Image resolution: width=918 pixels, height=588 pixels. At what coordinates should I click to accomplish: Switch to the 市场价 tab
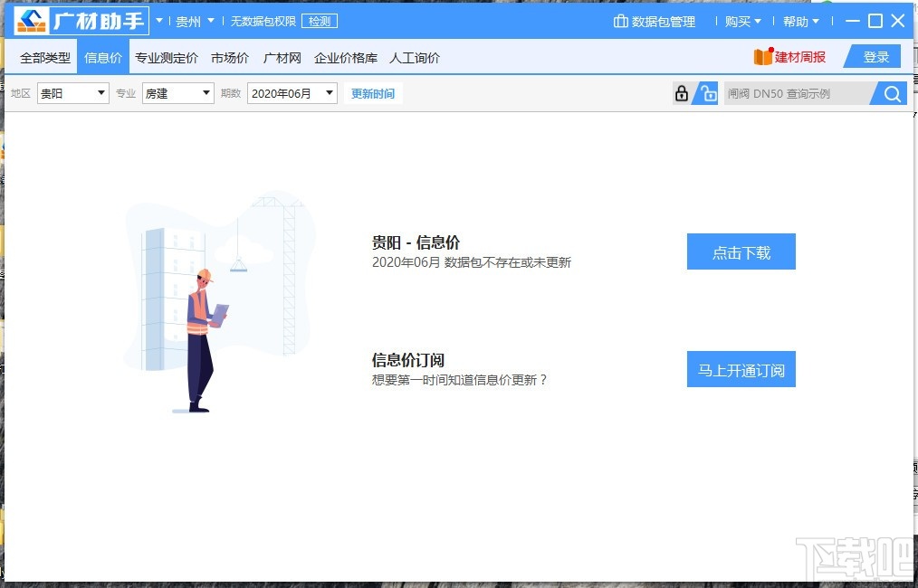(x=229, y=56)
